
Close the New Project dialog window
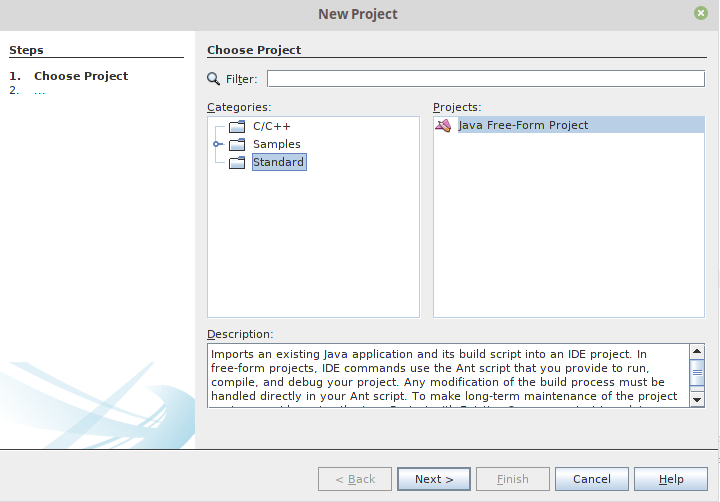tap(701, 14)
